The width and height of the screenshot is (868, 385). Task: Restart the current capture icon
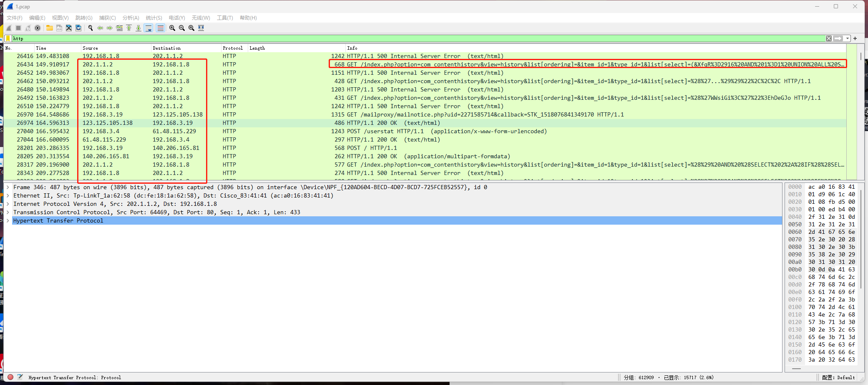pyautogui.click(x=28, y=28)
